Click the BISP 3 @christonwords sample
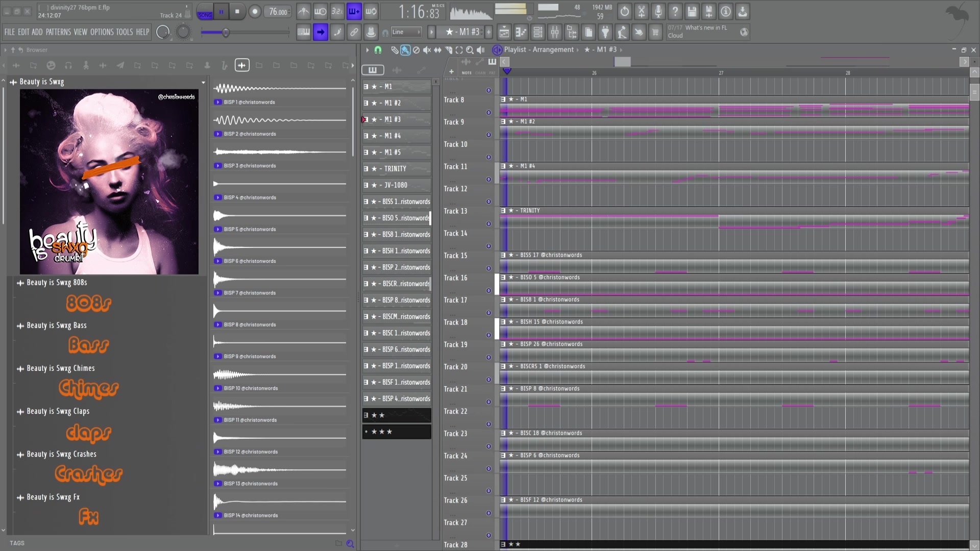Viewport: 980px width, 551px height. [250, 166]
